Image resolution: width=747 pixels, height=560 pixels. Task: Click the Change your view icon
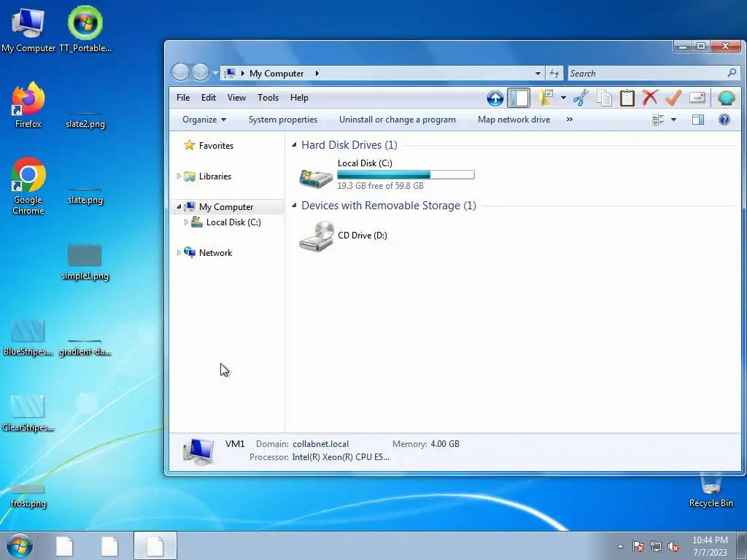[658, 120]
